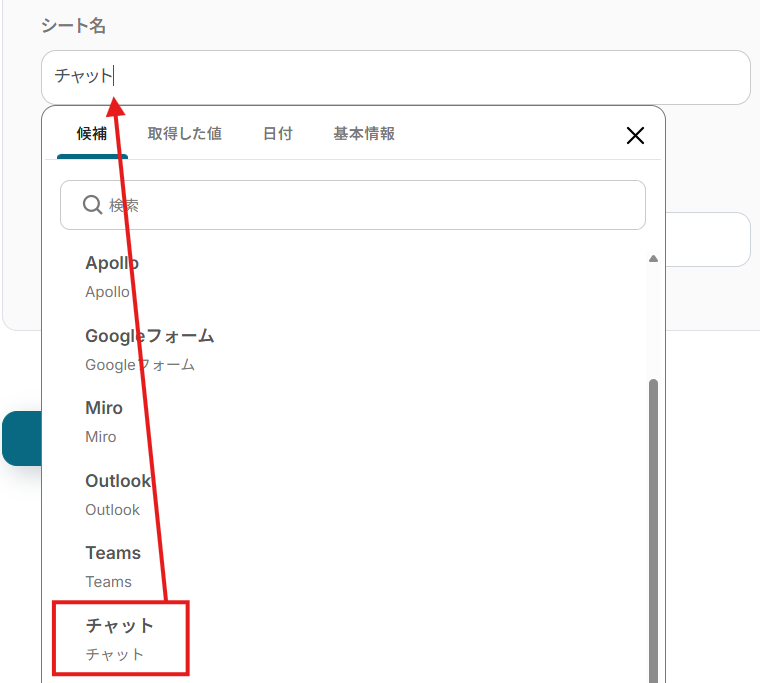Select the 日付 tab
Image resolution: width=760 pixels, height=683 pixels.
click(x=277, y=134)
